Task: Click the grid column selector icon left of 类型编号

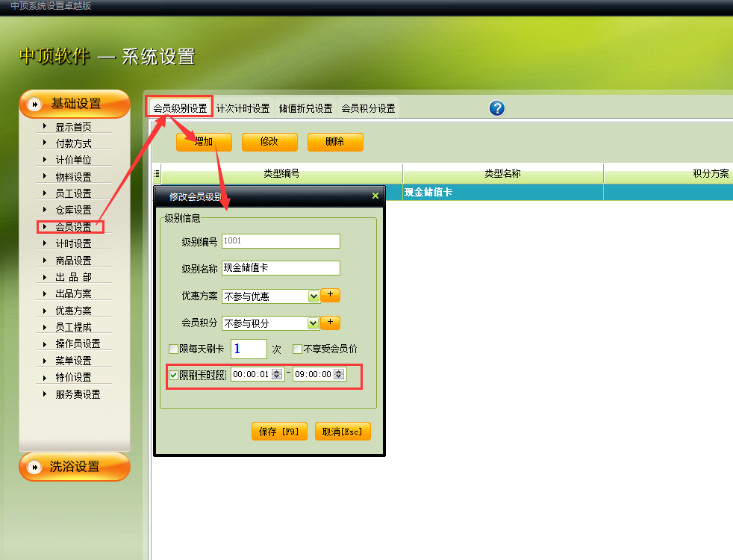Action: tap(157, 174)
